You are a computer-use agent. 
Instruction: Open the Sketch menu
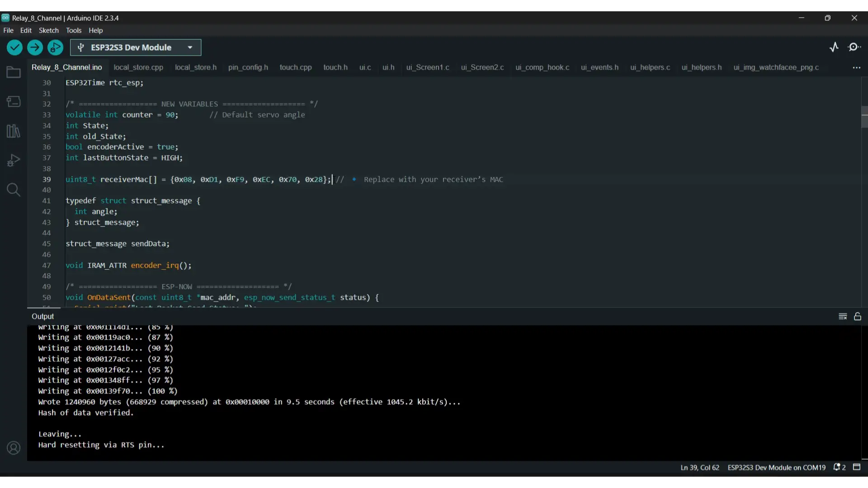(48, 30)
